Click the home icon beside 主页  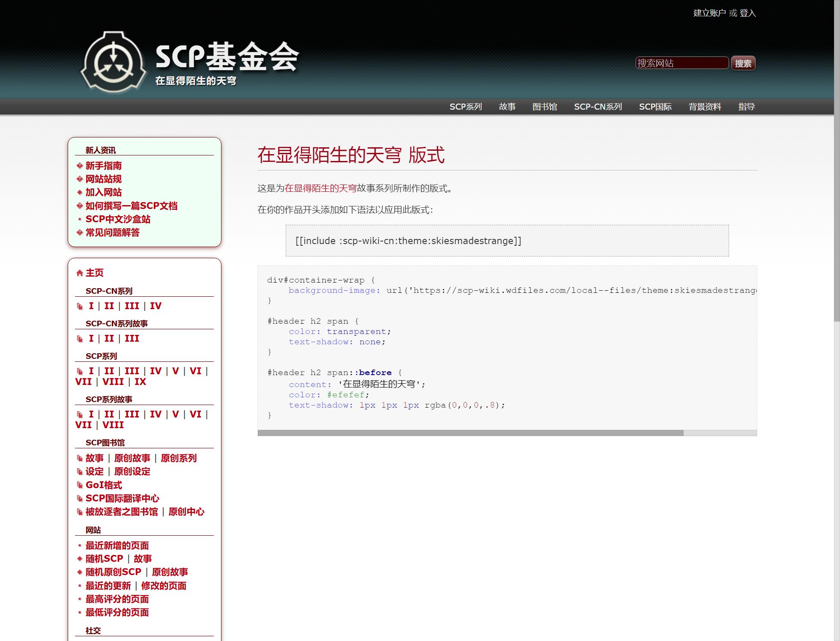click(x=79, y=273)
